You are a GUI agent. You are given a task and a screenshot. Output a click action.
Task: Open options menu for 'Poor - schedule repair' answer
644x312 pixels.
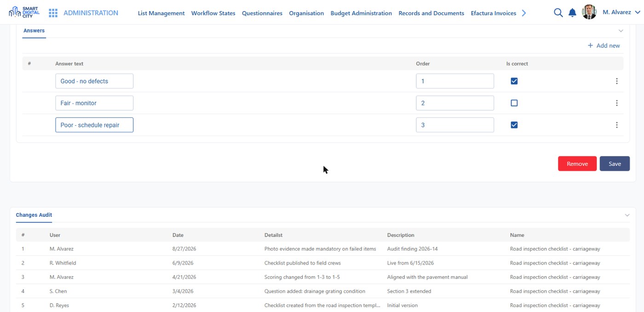[x=616, y=125]
